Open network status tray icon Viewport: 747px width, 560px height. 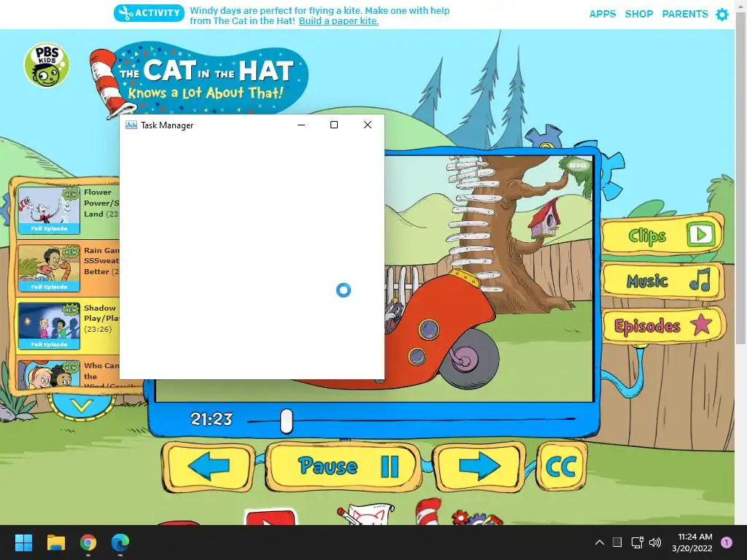coord(637,542)
